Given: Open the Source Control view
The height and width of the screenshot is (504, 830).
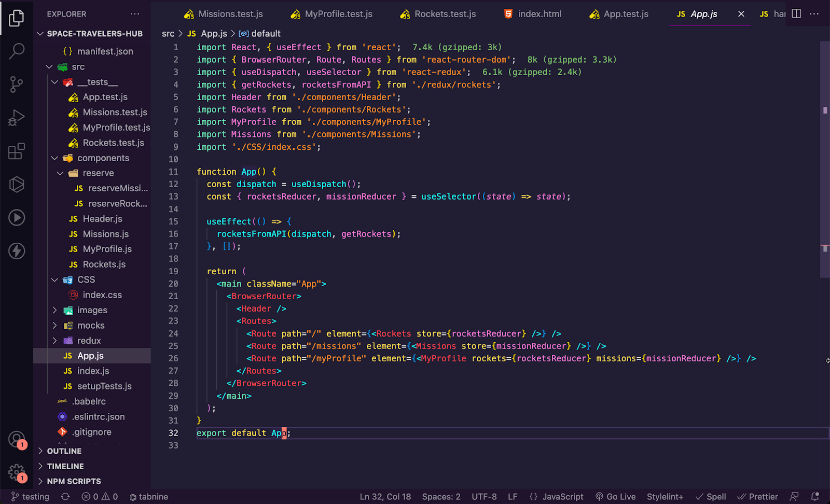Looking at the screenshot, I should (17, 85).
